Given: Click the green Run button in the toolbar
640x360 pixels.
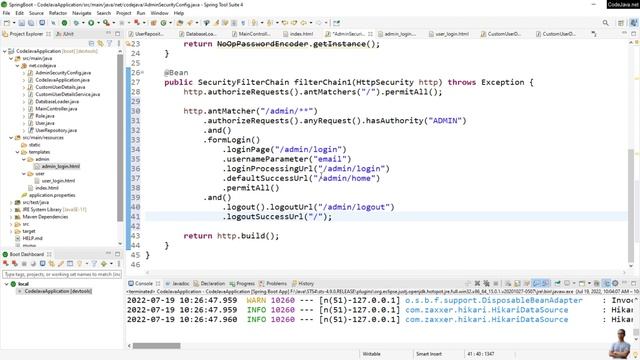Looking at the screenshot, I should 91,23.
